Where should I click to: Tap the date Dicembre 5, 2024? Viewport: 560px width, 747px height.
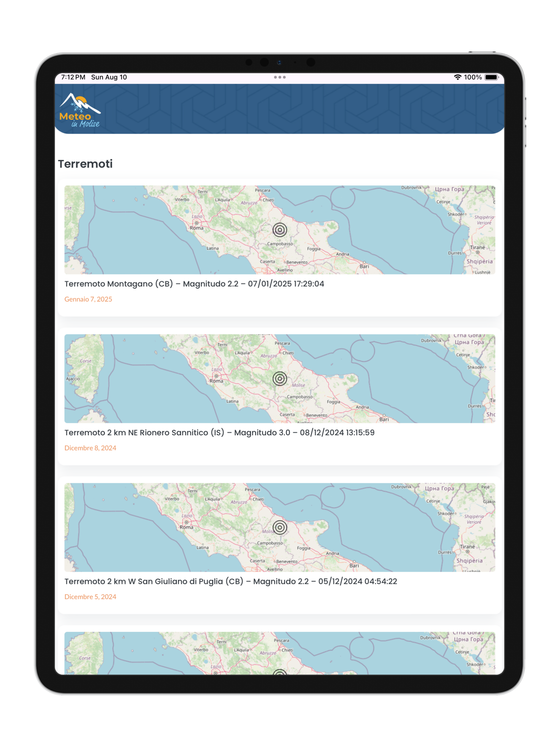pyautogui.click(x=90, y=597)
